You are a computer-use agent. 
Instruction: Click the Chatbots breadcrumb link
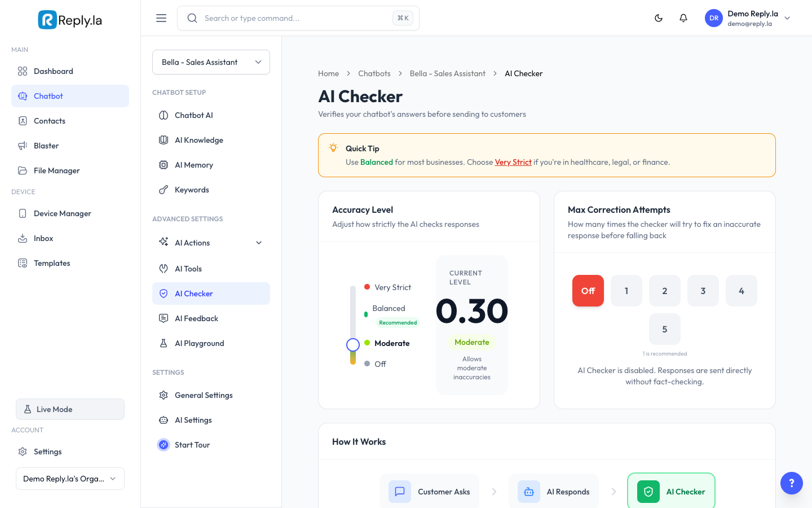[x=374, y=73]
